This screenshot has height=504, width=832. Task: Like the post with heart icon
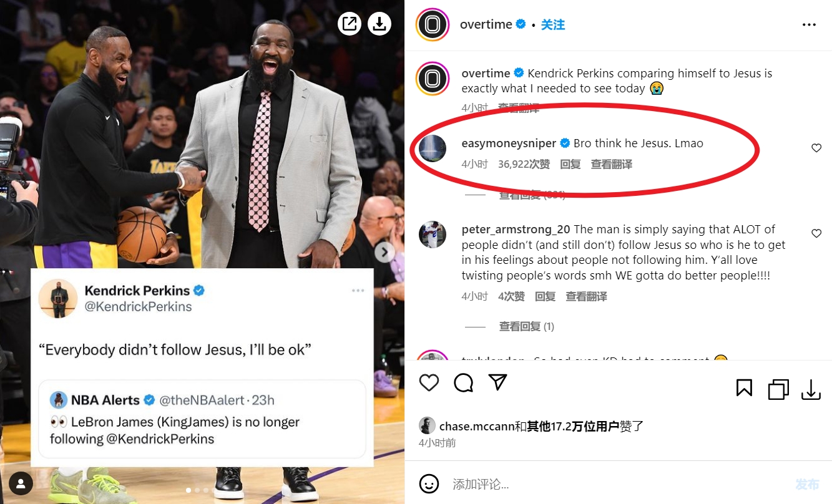click(x=429, y=382)
